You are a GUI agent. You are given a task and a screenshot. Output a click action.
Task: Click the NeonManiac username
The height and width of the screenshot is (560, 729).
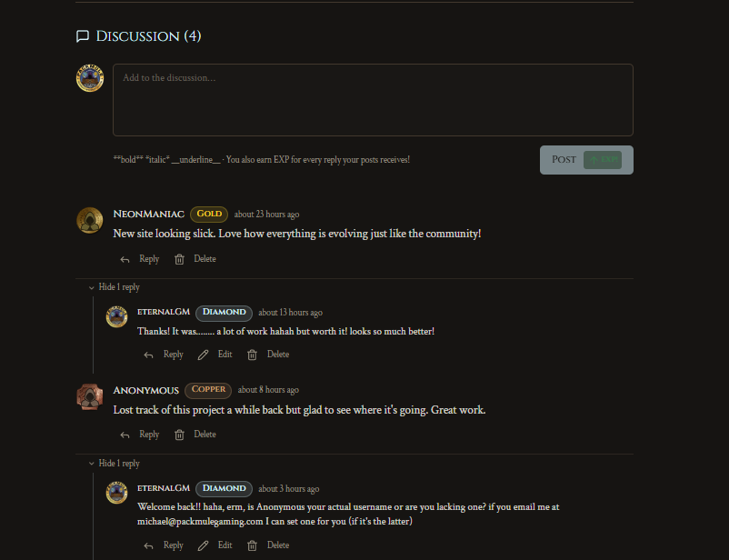coord(149,215)
